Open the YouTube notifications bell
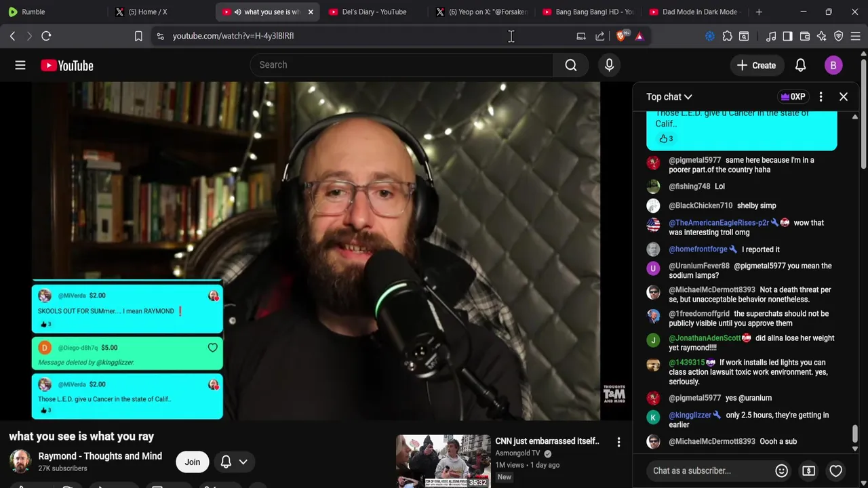Screen dimensions: 868x488 click(800, 65)
